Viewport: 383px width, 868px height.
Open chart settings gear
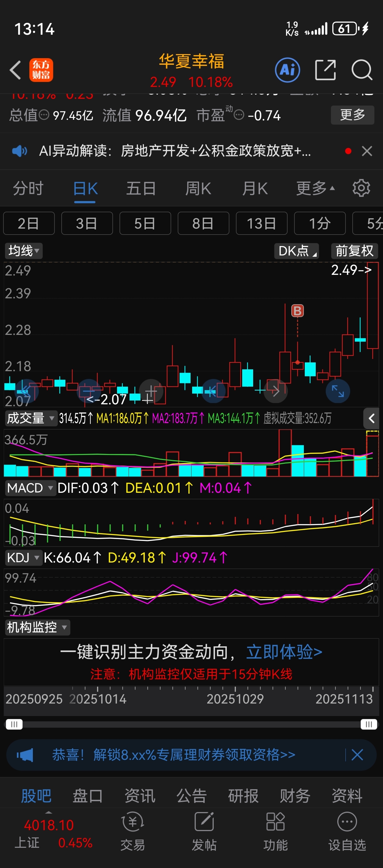point(361,188)
